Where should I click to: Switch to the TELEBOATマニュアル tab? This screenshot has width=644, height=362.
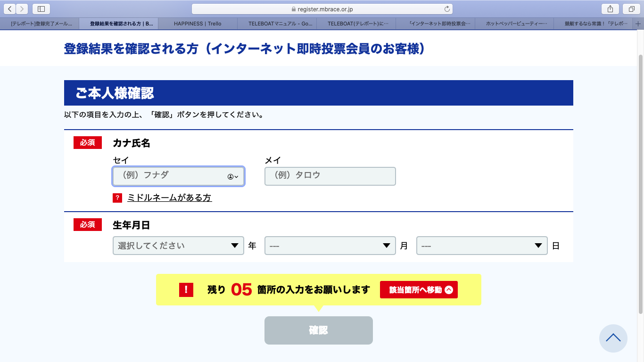pos(277,24)
